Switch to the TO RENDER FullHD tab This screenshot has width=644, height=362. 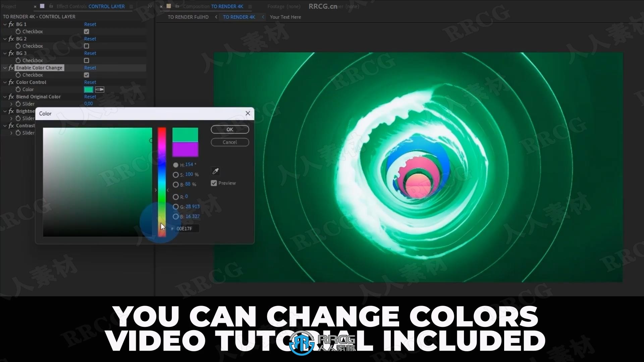[189, 17]
